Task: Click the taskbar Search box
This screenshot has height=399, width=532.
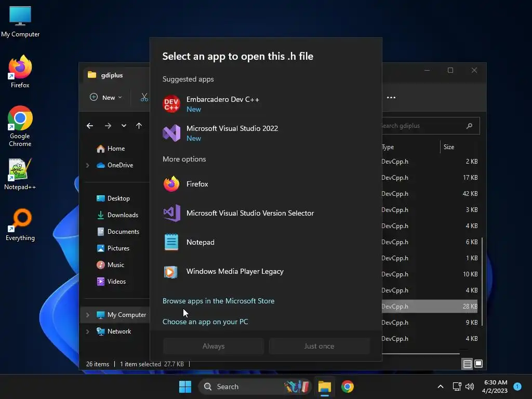Action: [255, 387]
